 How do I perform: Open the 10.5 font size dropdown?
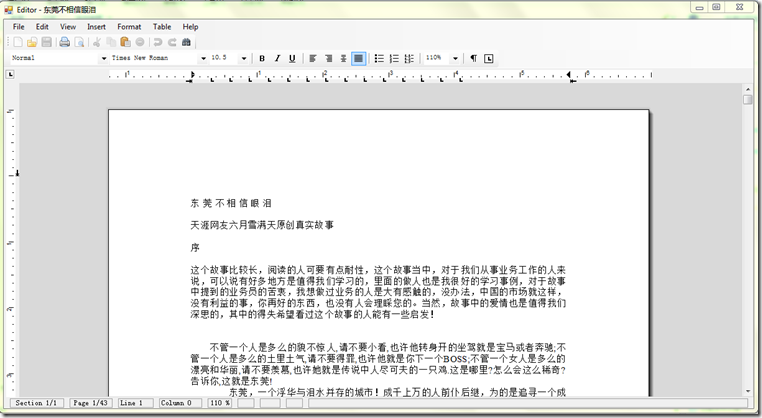coord(243,58)
